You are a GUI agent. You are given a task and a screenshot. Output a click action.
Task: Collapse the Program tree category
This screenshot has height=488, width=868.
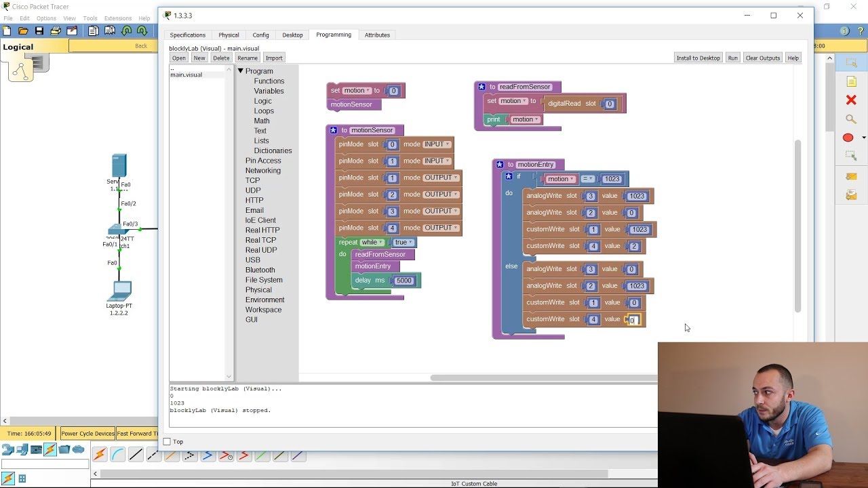point(240,71)
